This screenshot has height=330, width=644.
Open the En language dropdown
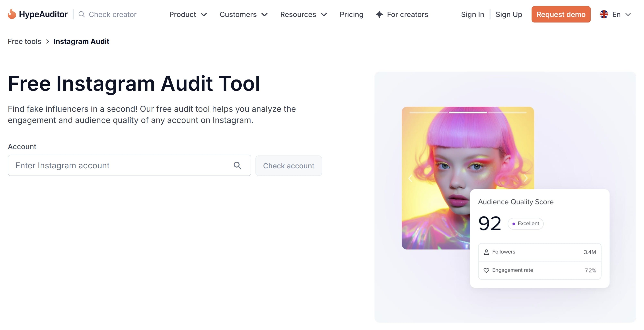pyautogui.click(x=615, y=15)
